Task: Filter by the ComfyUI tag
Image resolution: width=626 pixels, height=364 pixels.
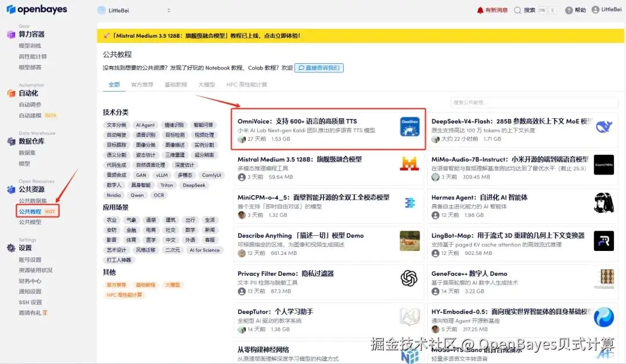Action: pyautogui.click(x=211, y=175)
